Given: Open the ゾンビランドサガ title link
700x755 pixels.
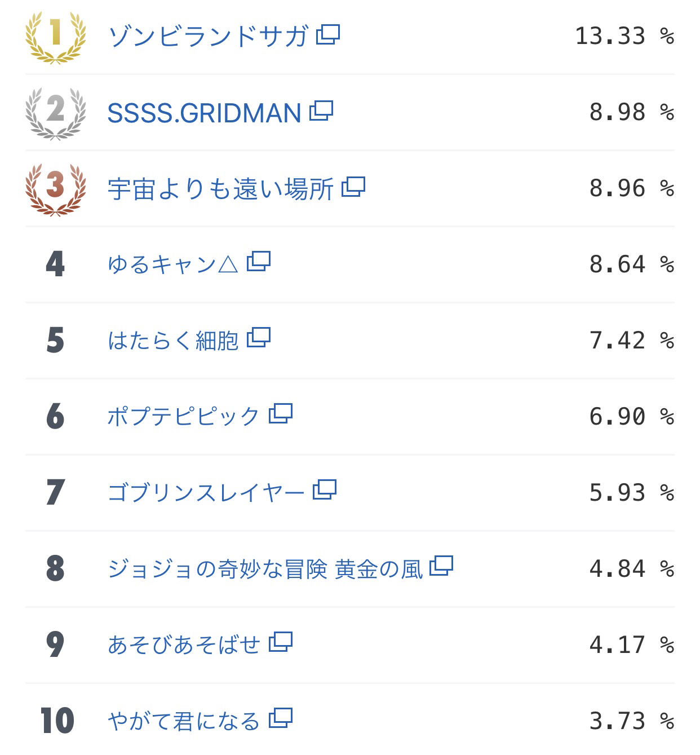Looking at the screenshot, I should pos(208,37).
